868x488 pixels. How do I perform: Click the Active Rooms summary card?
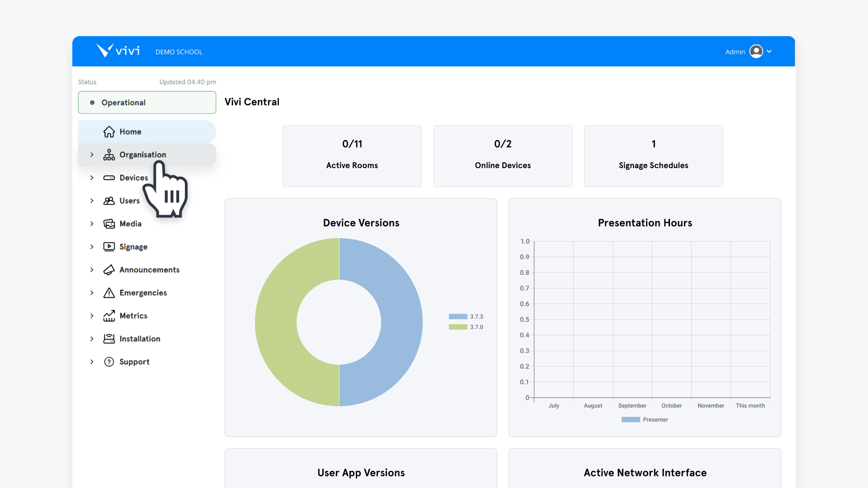352,156
